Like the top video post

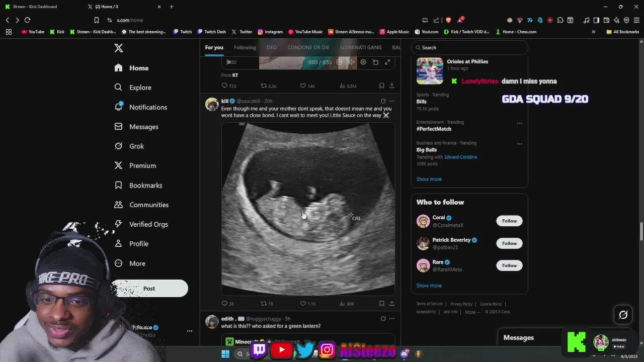point(307,86)
